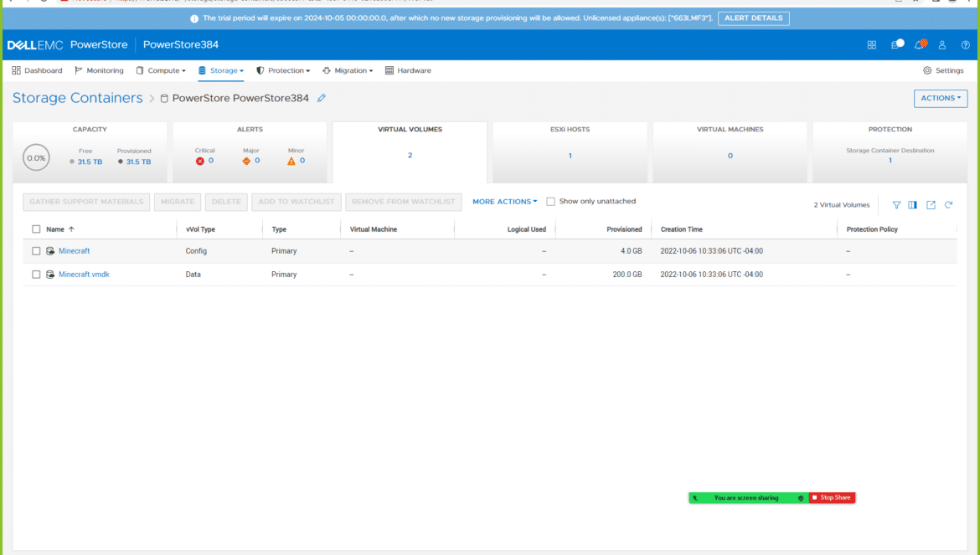
Task: Switch to the Capacity card
Action: [x=90, y=152]
